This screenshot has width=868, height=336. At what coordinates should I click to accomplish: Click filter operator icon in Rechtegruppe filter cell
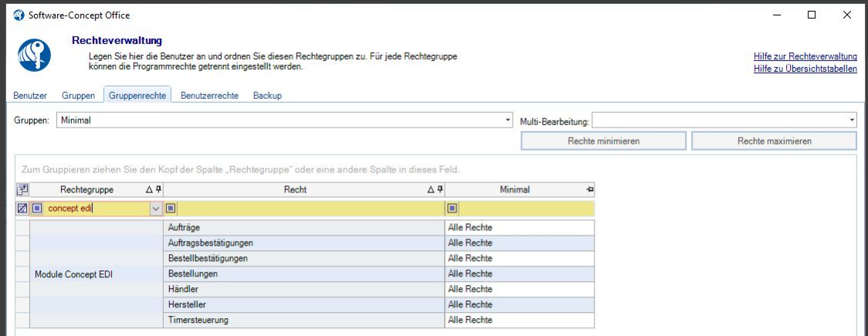click(x=37, y=208)
